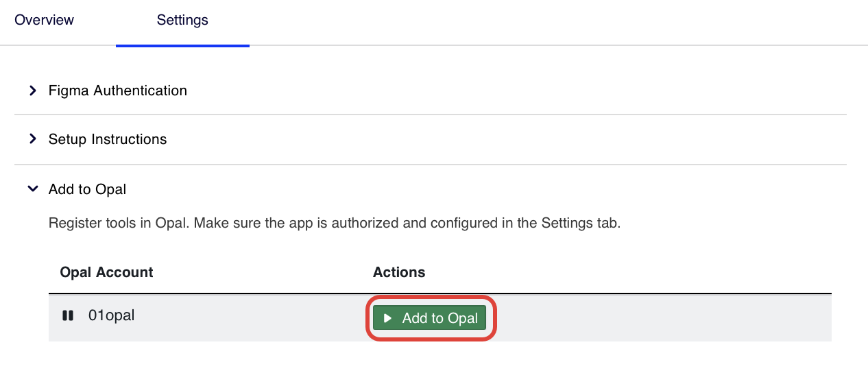Viewport: 868px width, 384px height.
Task: Select the Settings tab
Action: coord(182,20)
